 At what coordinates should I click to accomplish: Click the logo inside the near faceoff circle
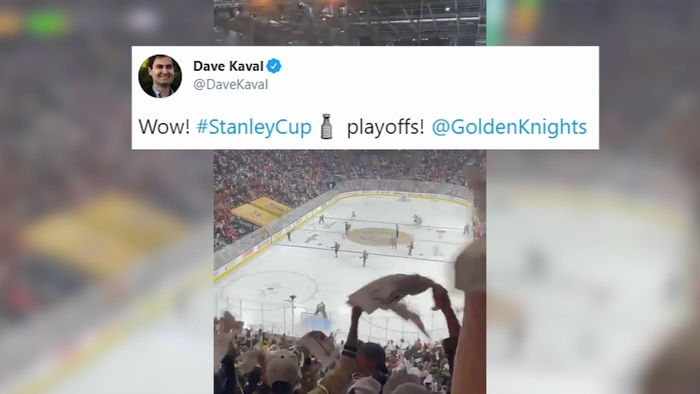coord(269,290)
